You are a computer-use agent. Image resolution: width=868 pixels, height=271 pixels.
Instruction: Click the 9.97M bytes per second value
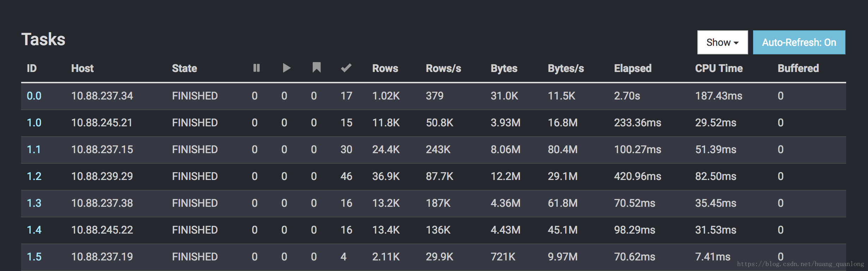[563, 257]
